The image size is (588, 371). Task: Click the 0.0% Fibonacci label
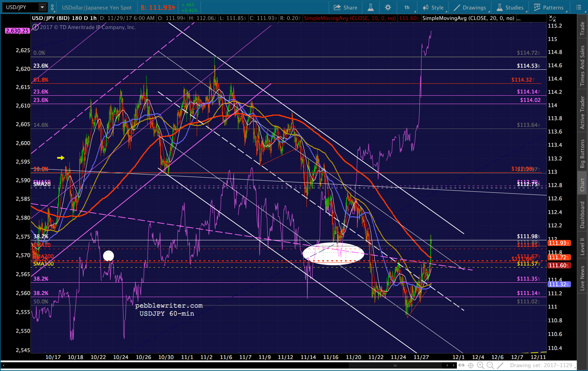(39, 53)
